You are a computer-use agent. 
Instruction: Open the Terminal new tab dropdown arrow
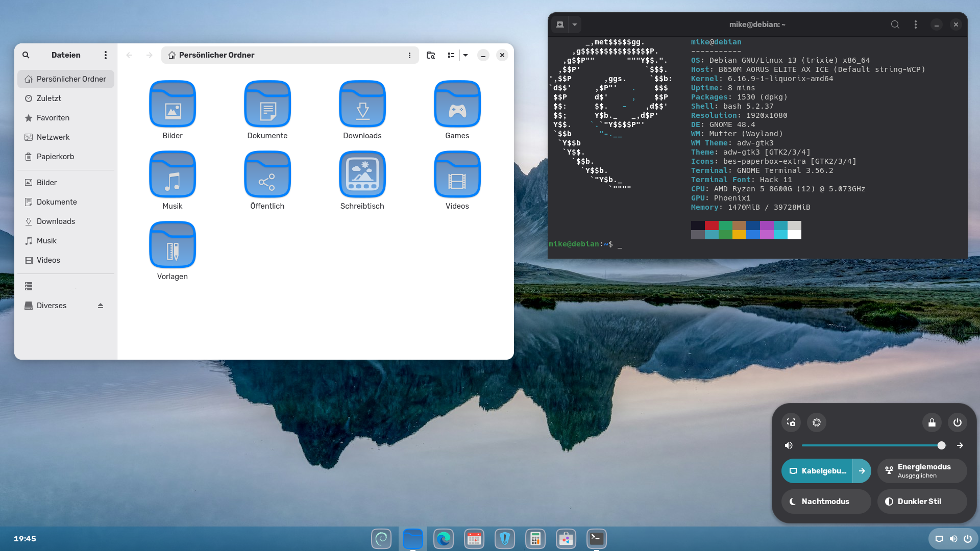pyautogui.click(x=575, y=24)
